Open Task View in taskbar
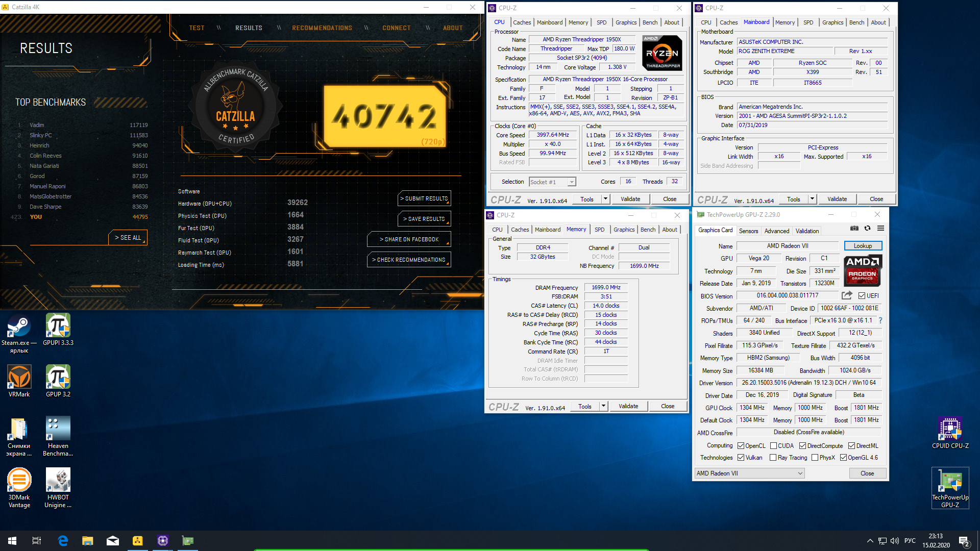The height and width of the screenshot is (551, 980). pos(37,541)
